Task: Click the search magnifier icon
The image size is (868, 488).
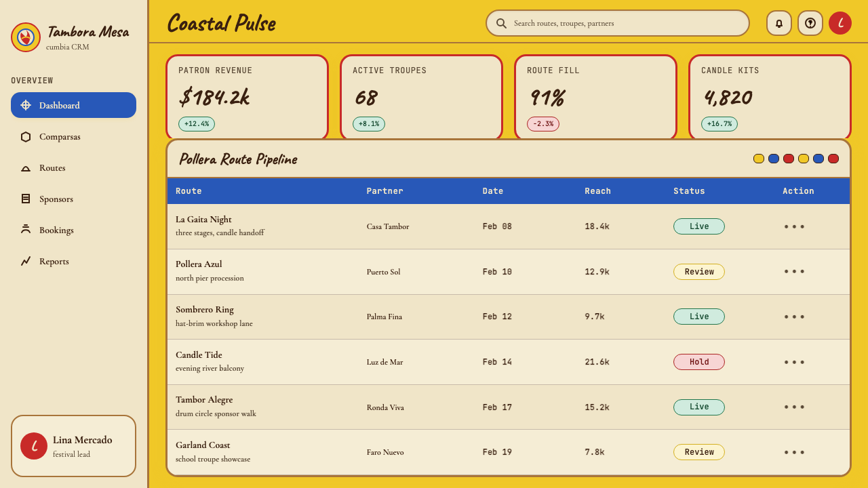Action: pos(502,23)
